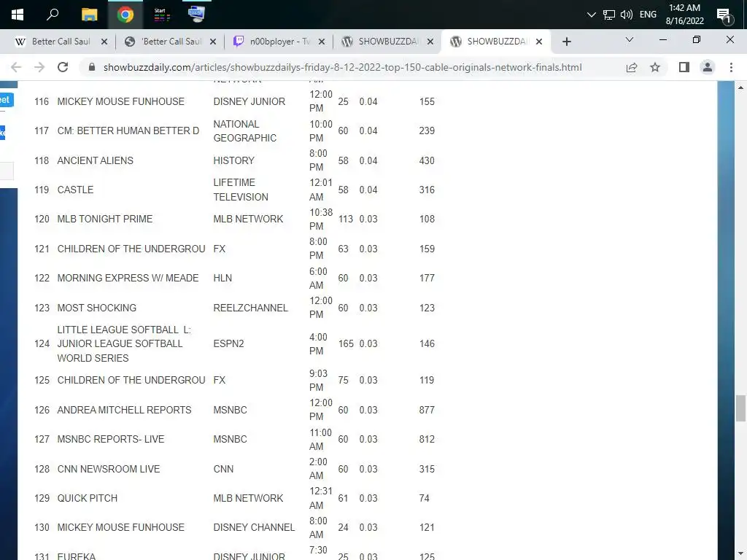Select the MOST SHOCKING title
Viewport: 747px width, 560px height.
pos(97,308)
